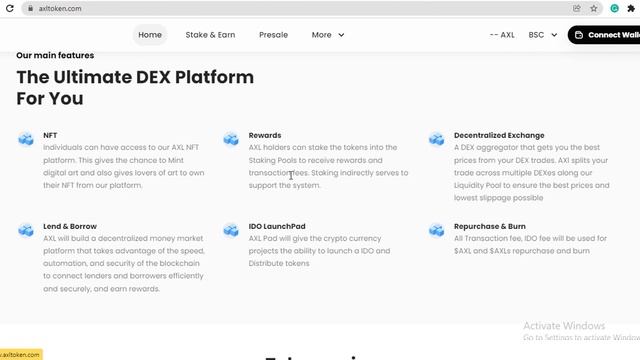
Task: Click the -- AXL balance label
Action: coord(502,35)
